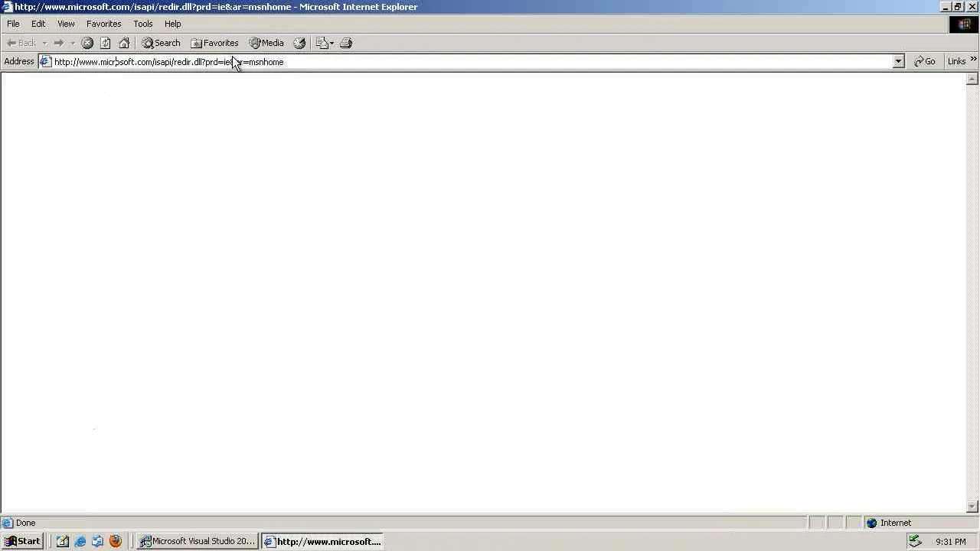This screenshot has height=551, width=980.
Task: Open the Back history dropdown arrow
Action: click(44, 43)
